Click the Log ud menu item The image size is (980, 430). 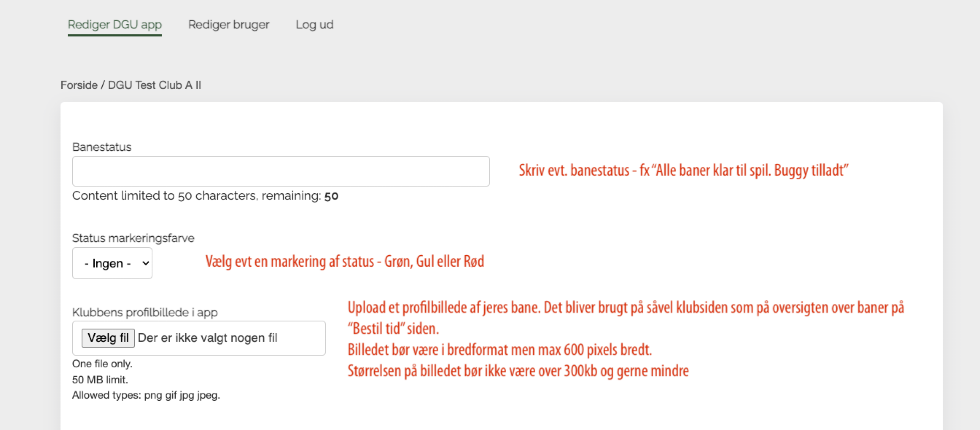[314, 25]
